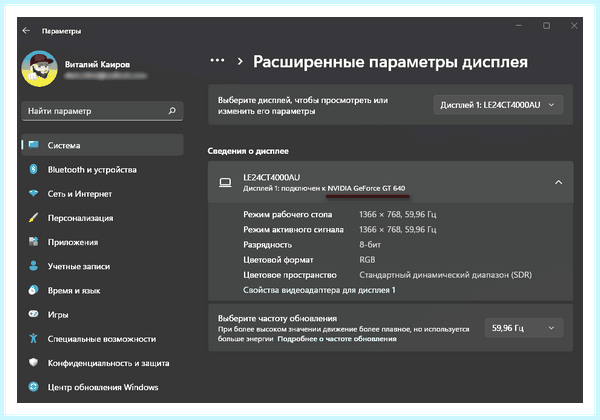Click the Система monitor icon
Screen dimensions: 600x420
pyautogui.click(x=34, y=145)
